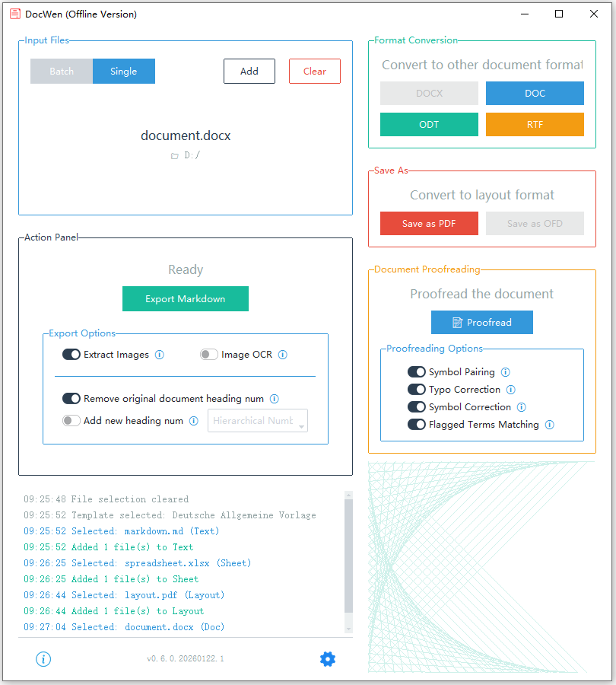Viewport: 616px width, 685px height.
Task: Select the Single mode tab
Action: point(124,72)
